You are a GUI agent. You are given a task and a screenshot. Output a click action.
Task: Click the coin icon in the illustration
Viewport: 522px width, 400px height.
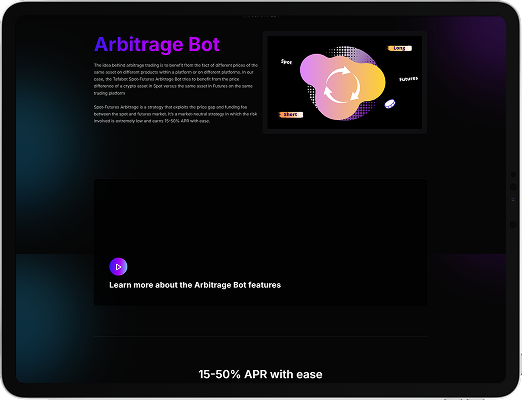click(390, 104)
